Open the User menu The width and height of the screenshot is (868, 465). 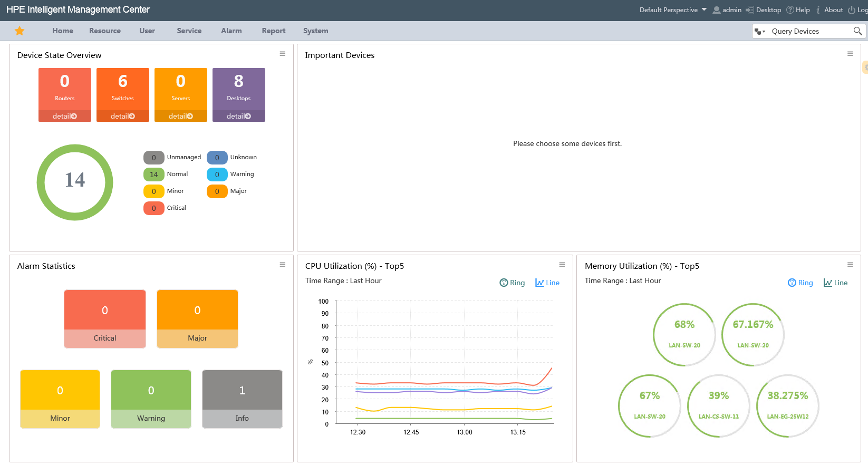[147, 31]
